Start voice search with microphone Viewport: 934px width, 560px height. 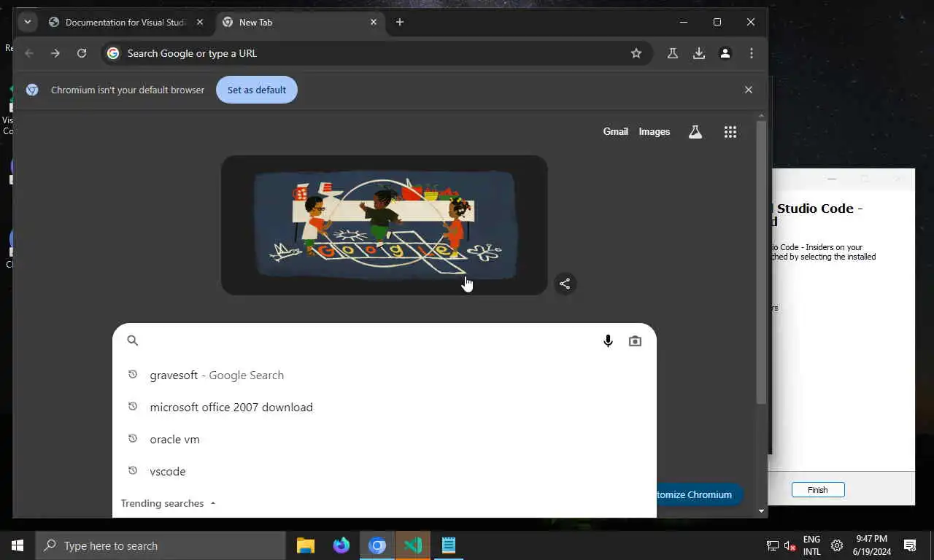[608, 341]
